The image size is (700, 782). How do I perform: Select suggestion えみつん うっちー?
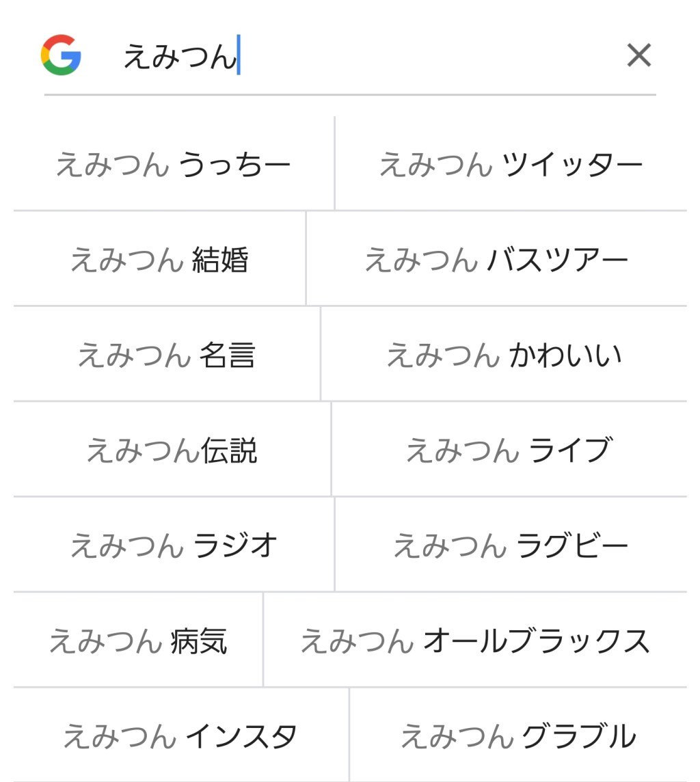[173, 165]
